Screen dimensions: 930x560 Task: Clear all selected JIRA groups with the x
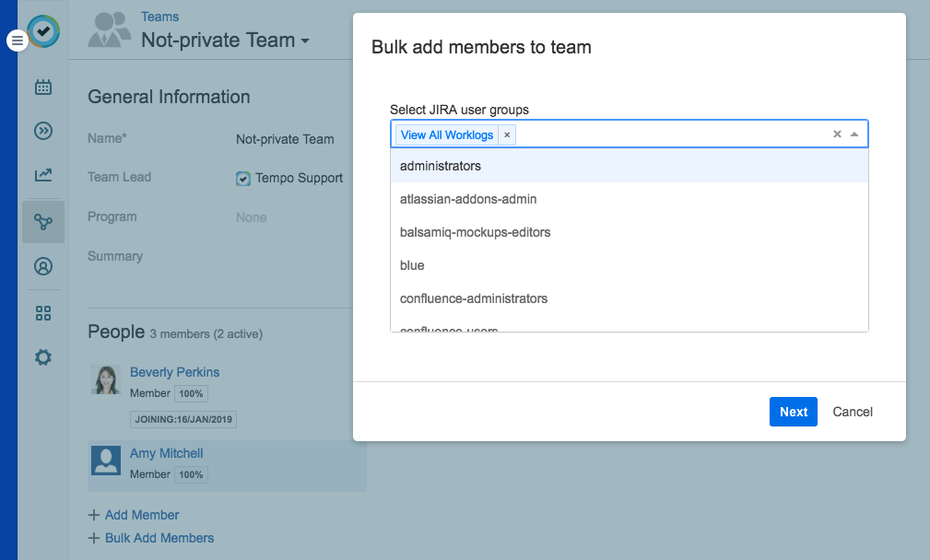coord(837,134)
